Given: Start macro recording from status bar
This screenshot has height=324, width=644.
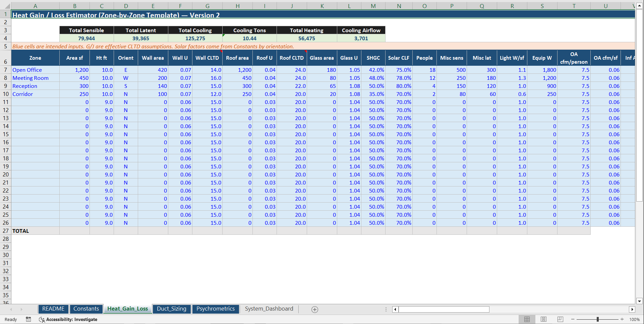Looking at the screenshot, I should (x=28, y=319).
